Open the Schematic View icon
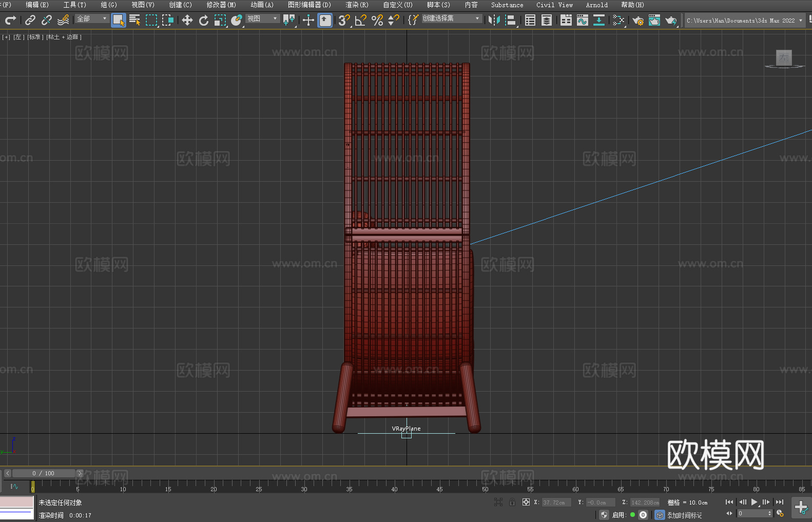The image size is (812, 522). [x=599, y=20]
